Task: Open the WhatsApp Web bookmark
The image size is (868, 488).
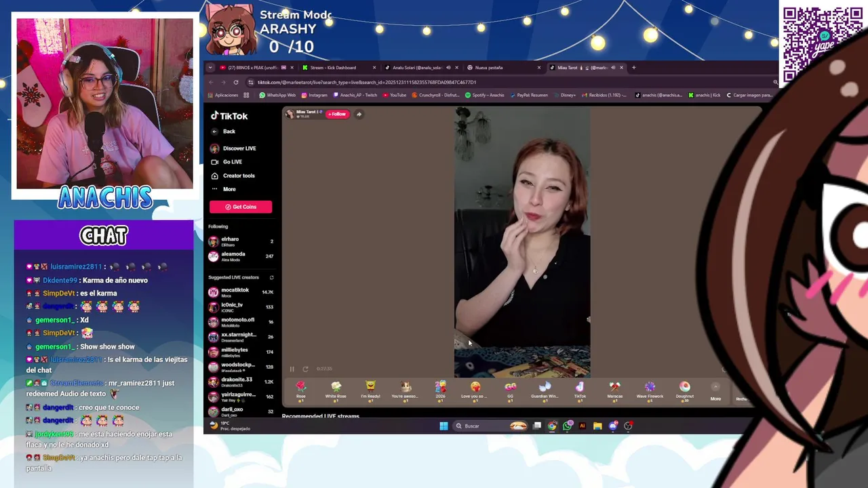Action: pyautogui.click(x=277, y=95)
